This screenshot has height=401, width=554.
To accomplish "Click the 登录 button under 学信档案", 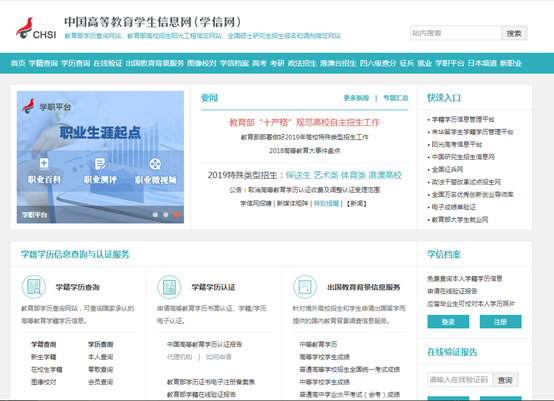I will [x=448, y=322].
